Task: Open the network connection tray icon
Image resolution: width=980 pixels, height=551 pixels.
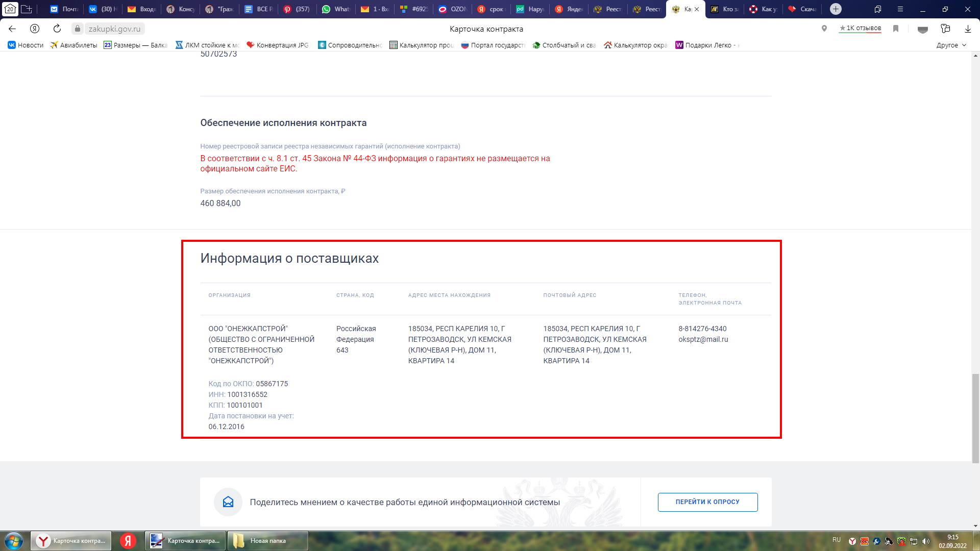Action: [914, 541]
